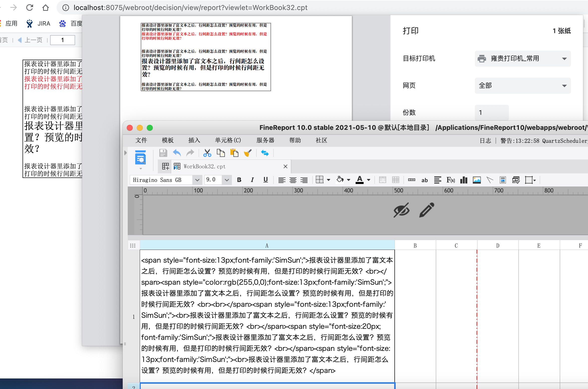Open the JIRA bookmark
This screenshot has height=389, width=588.
(x=38, y=24)
